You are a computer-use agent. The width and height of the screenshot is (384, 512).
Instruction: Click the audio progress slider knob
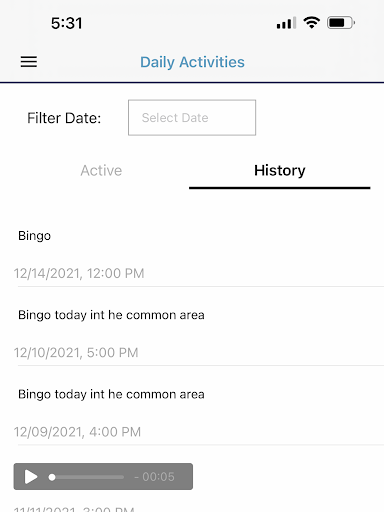[52, 477]
